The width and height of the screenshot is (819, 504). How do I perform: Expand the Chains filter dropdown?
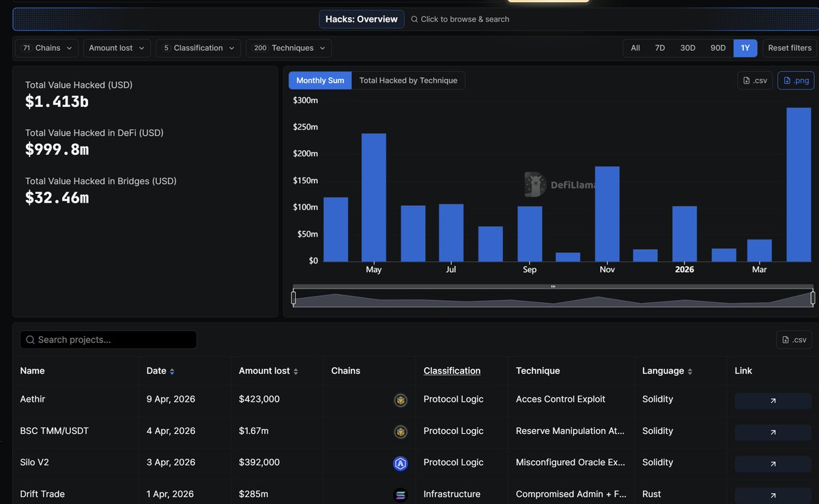46,48
